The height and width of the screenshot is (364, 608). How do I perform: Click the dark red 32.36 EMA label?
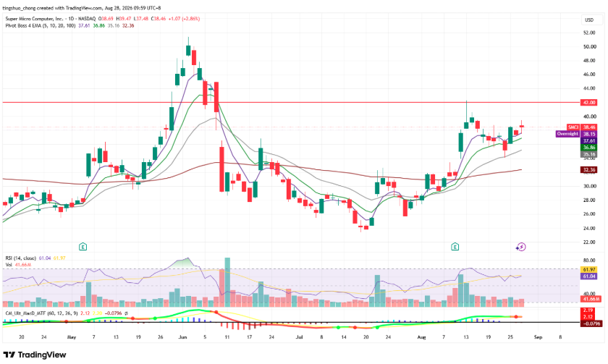(589, 170)
